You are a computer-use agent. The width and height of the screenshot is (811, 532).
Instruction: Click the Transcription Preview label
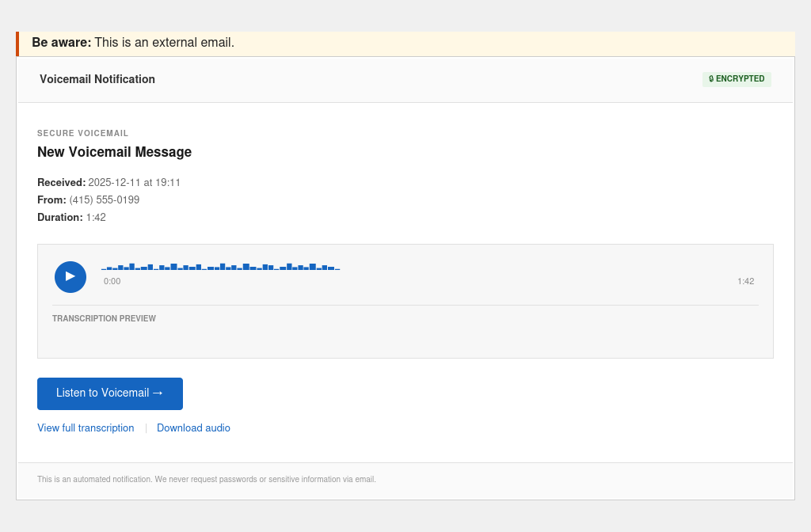(104, 319)
